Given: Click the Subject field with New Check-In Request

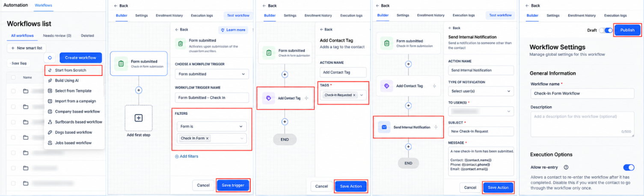Looking at the screenshot, I should (x=481, y=131).
